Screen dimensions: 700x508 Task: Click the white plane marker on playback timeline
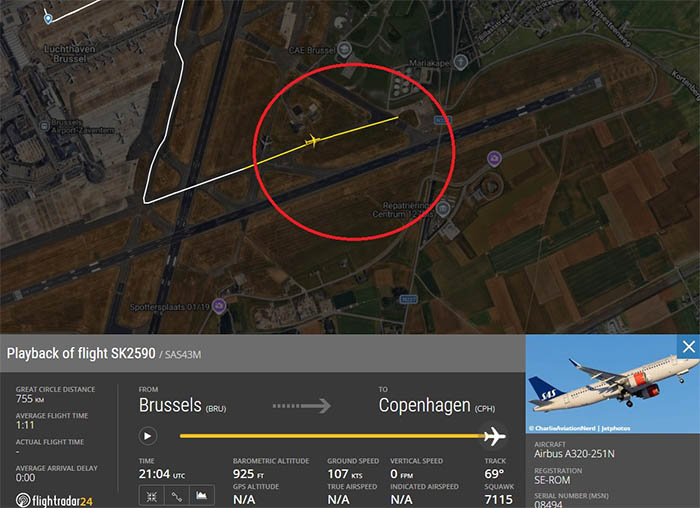pyautogui.click(x=495, y=436)
